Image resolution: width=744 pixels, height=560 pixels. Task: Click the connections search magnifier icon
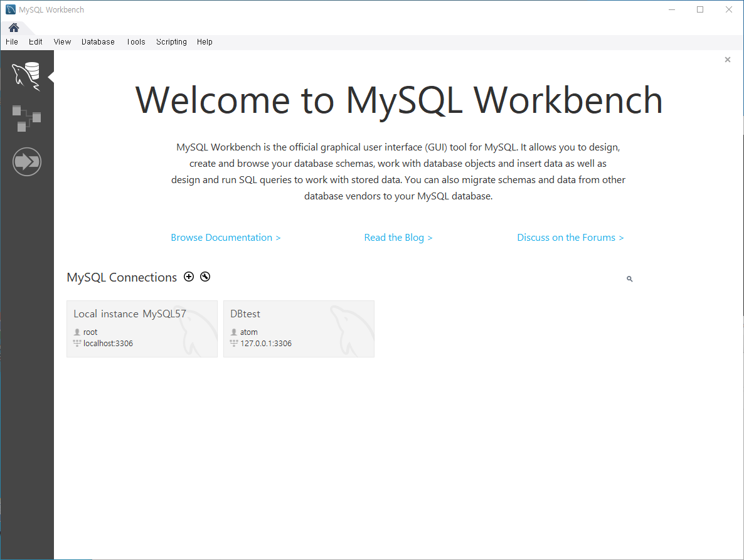pyautogui.click(x=630, y=279)
